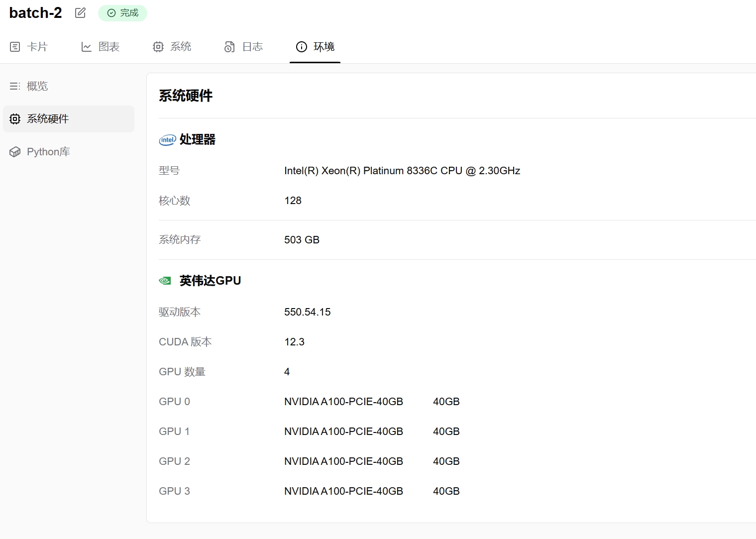Click the NVIDIA logo next to 英伟达GPU
Screen dimensions: 756x539
(164, 280)
